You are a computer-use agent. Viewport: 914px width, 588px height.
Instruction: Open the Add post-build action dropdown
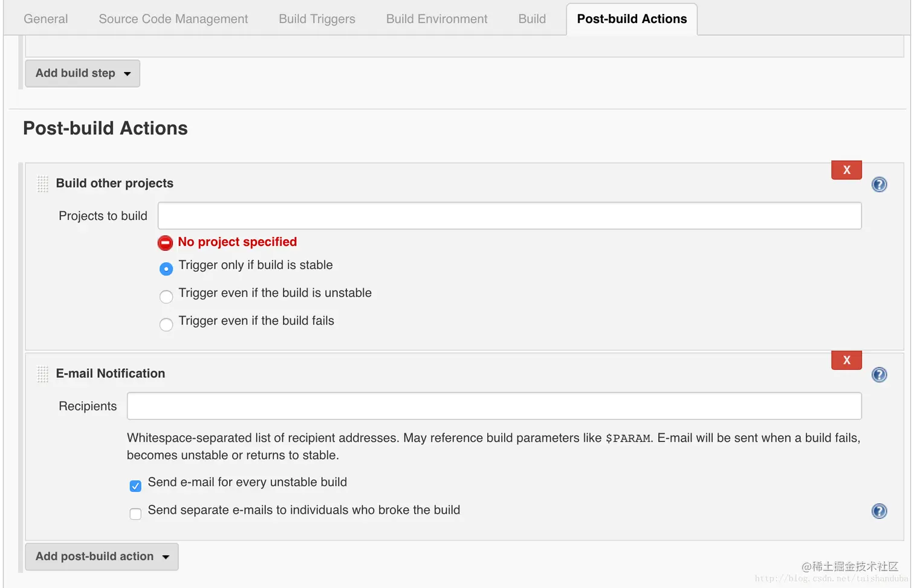point(102,557)
